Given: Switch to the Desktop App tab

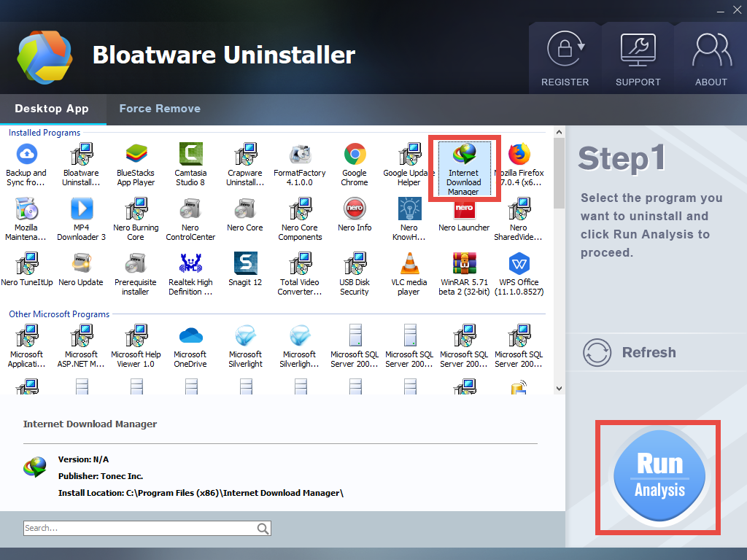Looking at the screenshot, I should (x=52, y=109).
